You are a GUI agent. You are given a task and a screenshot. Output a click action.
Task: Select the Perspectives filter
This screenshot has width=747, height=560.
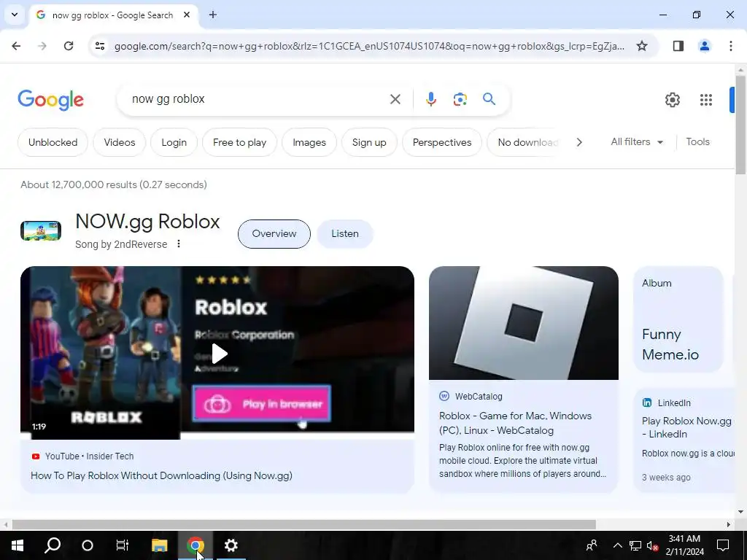[x=442, y=142]
